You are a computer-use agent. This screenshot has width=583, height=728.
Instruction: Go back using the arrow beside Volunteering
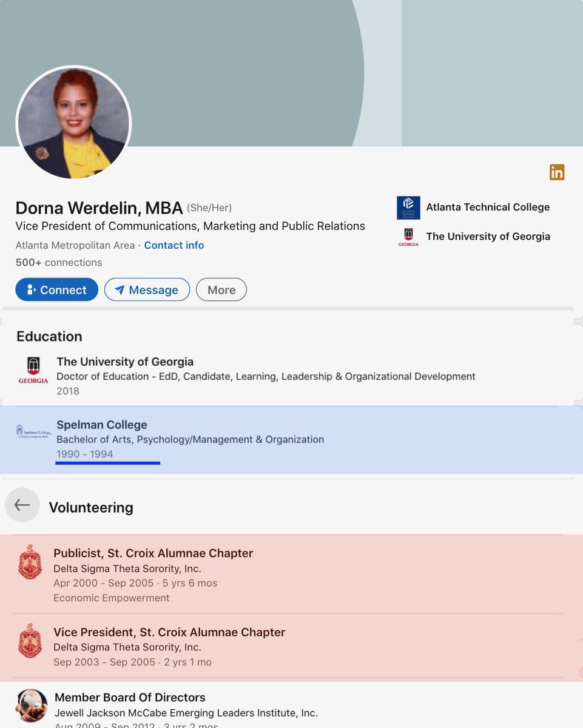click(22, 505)
